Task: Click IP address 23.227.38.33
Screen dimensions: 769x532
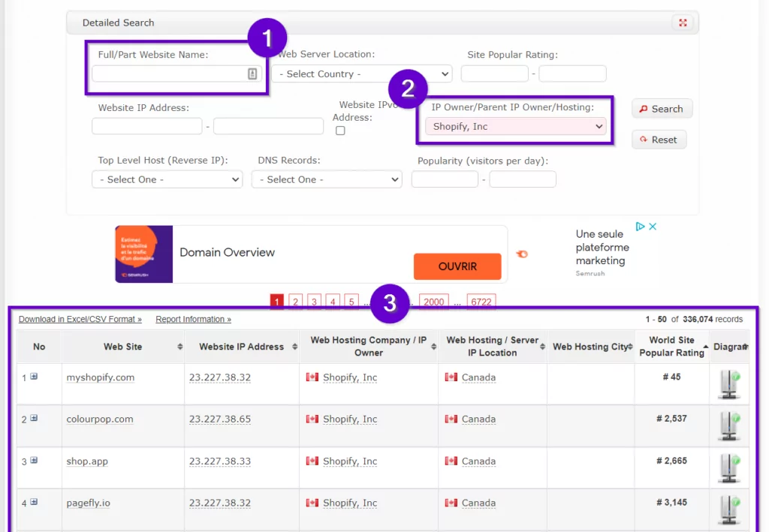Action: coord(220,461)
